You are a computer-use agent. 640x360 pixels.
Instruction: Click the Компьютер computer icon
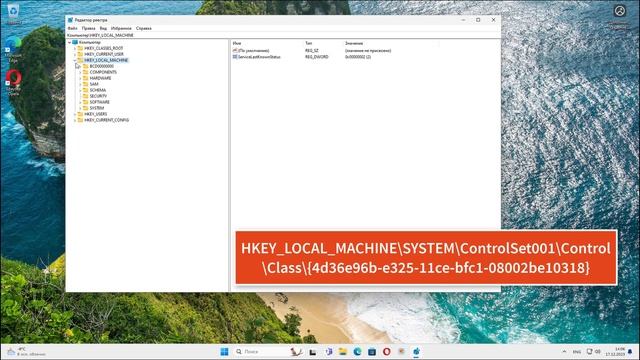[75, 42]
